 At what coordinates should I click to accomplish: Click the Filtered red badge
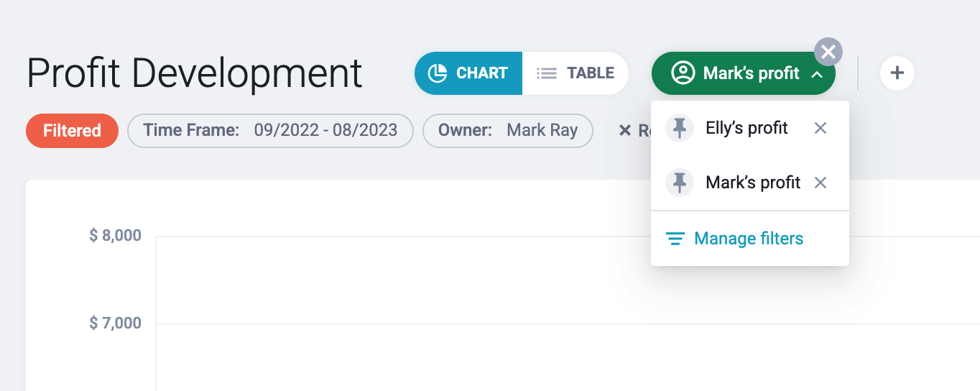72,131
